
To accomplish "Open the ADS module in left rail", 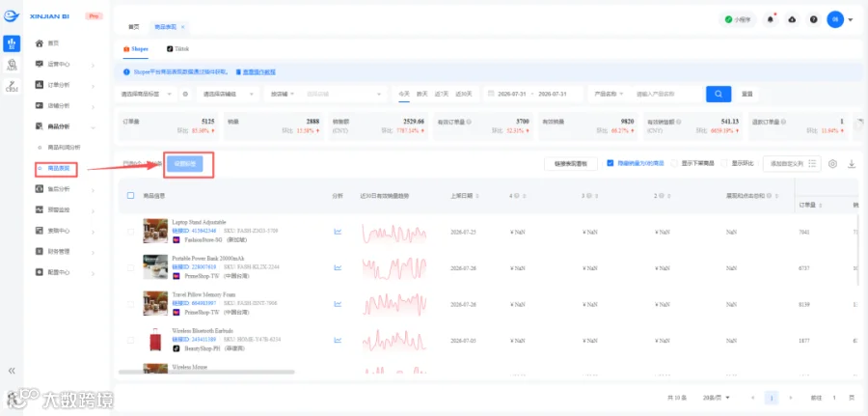I will (12, 65).
